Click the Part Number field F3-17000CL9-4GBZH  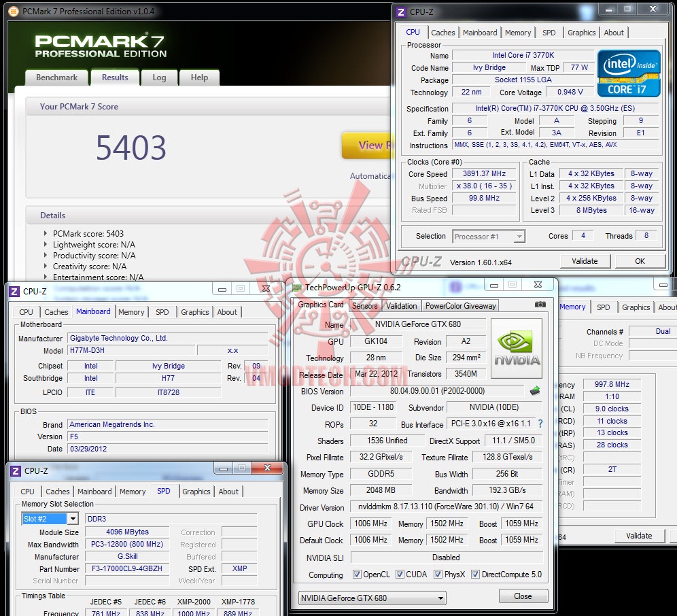[x=127, y=568]
